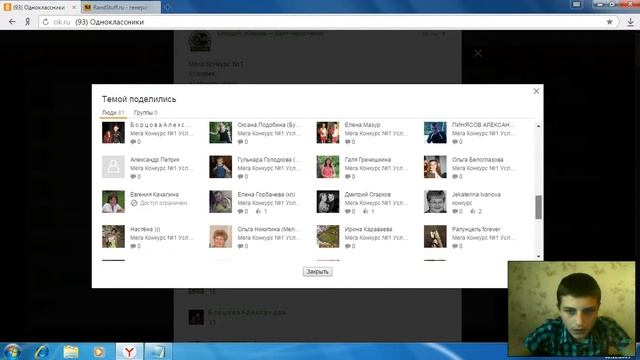Switch to Yandex Browser taskbar icon
This screenshot has width=640, height=360.
(x=129, y=351)
